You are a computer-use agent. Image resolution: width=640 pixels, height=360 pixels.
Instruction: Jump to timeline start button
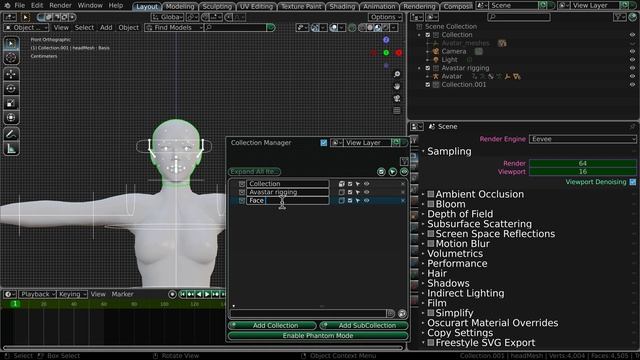pos(182,294)
